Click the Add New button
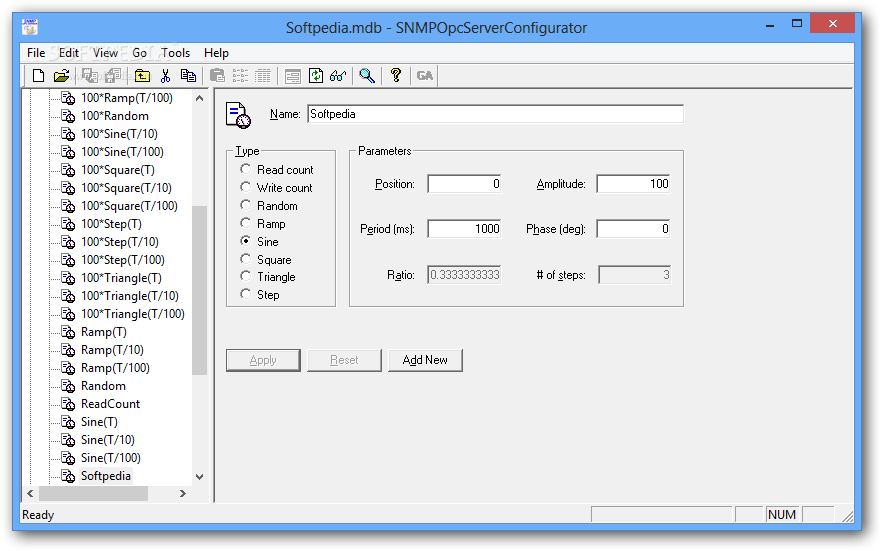 [425, 360]
